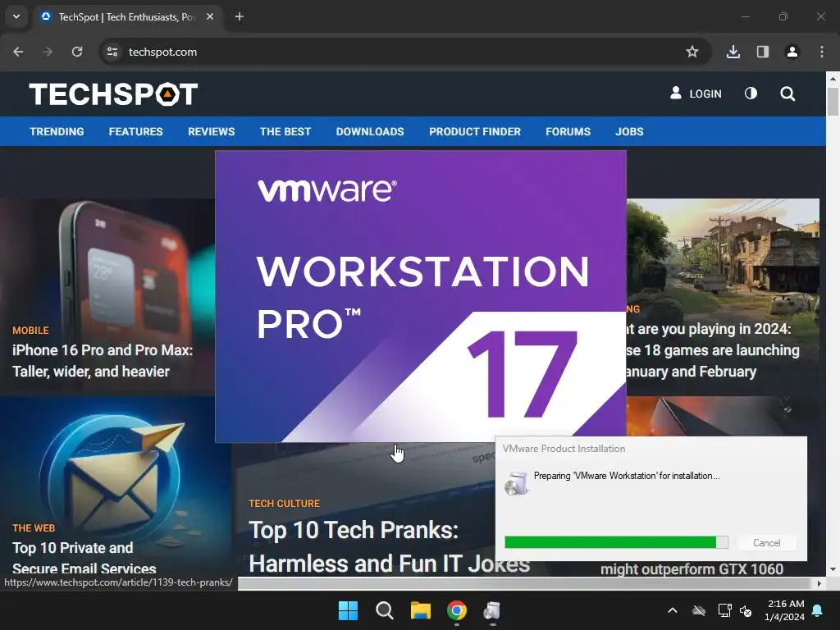Open iPhone 16 Pro and Pro Max article
This screenshot has width=840, height=630.
(103, 361)
